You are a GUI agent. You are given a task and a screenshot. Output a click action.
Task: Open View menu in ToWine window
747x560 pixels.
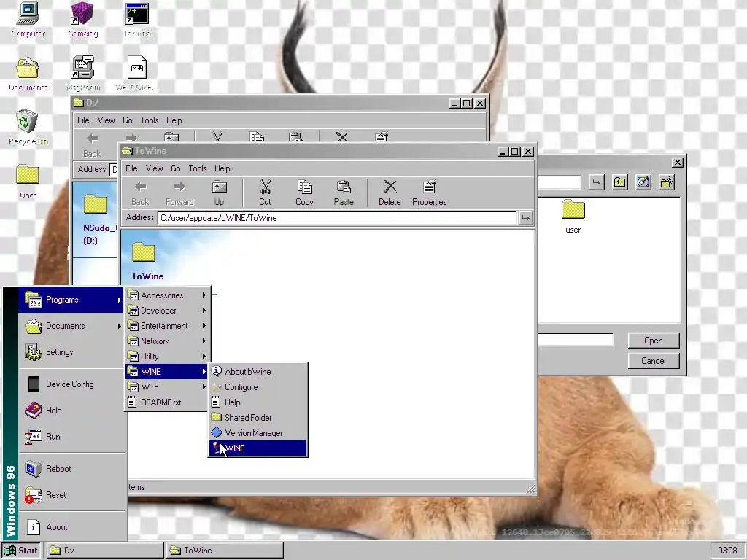pyautogui.click(x=154, y=168)
